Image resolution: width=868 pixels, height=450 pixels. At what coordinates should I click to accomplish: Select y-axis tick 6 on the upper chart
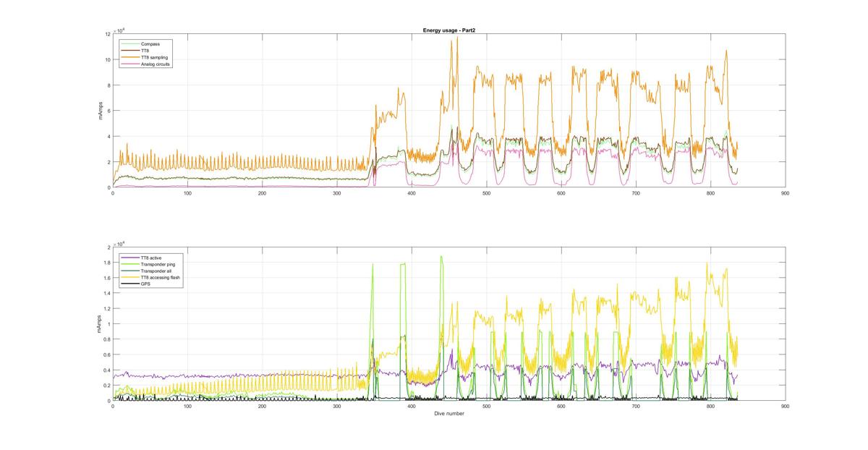109,111
